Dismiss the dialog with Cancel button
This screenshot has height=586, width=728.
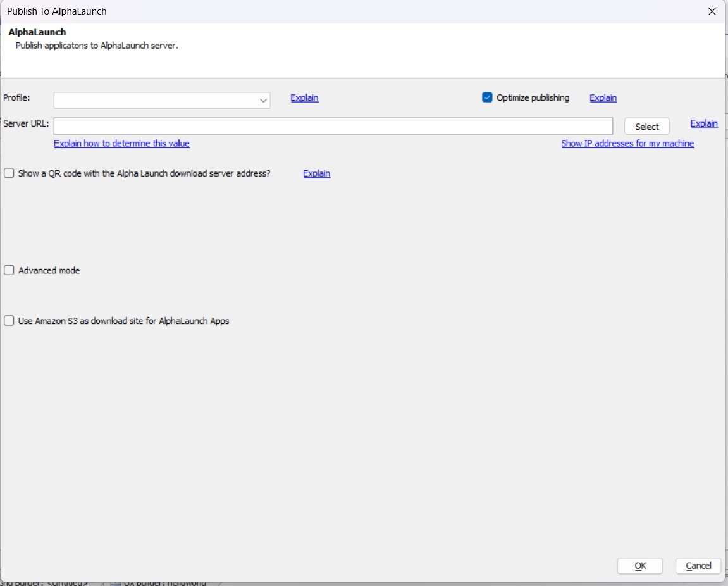click(x=698, y=566)
